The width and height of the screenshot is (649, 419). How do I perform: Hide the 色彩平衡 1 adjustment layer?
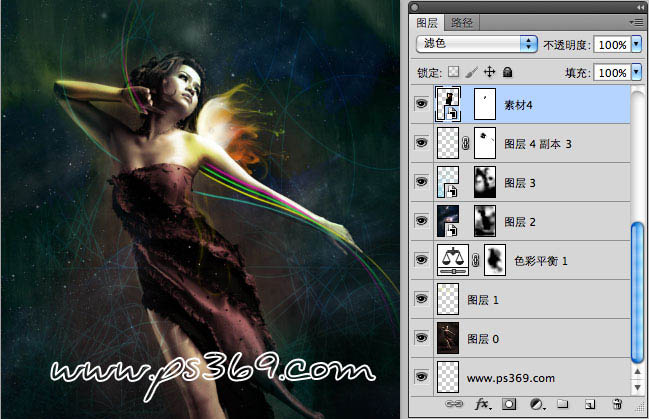pyautogui.click(x=420, y=259)
